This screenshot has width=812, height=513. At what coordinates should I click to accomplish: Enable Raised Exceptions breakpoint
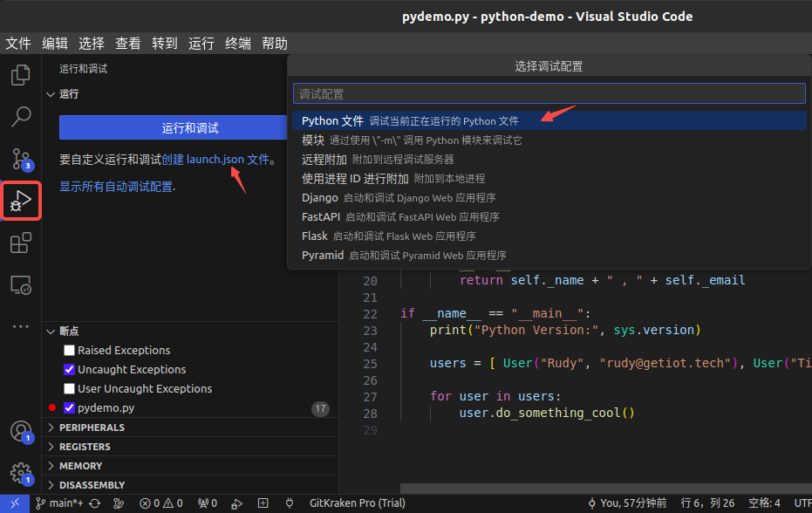(70, 351)
